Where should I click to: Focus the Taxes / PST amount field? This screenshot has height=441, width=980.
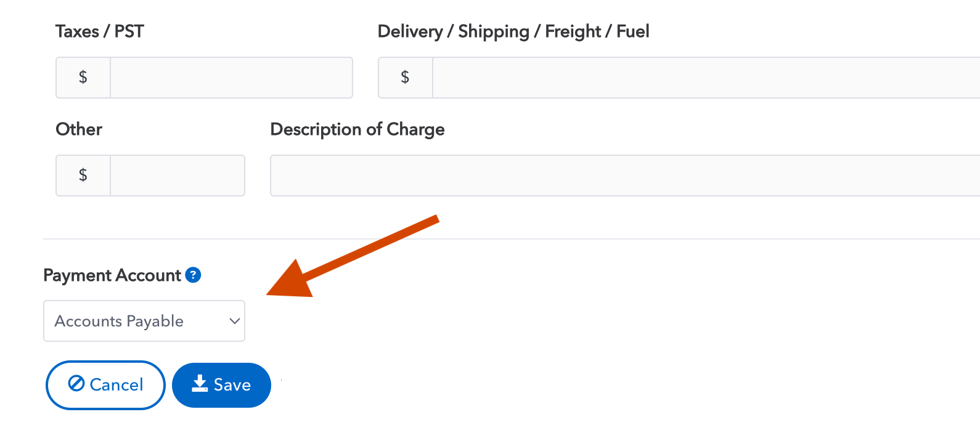tap(231, 78)
